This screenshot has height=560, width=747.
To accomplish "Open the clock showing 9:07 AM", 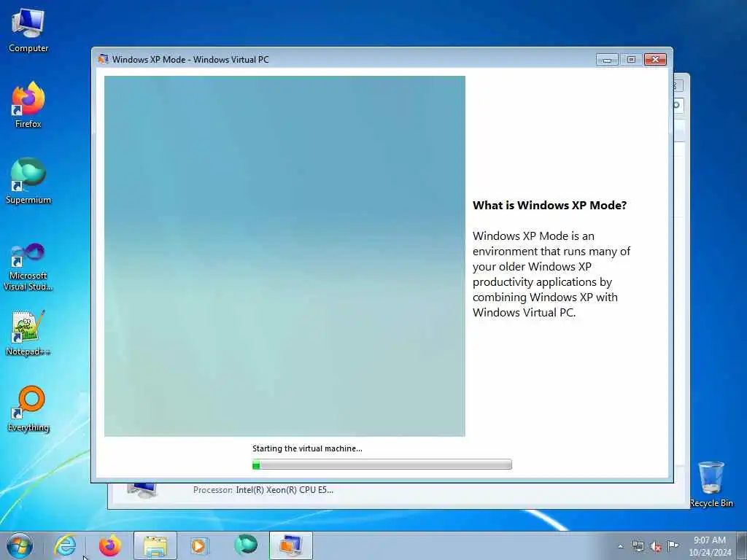I will [709, 546].
